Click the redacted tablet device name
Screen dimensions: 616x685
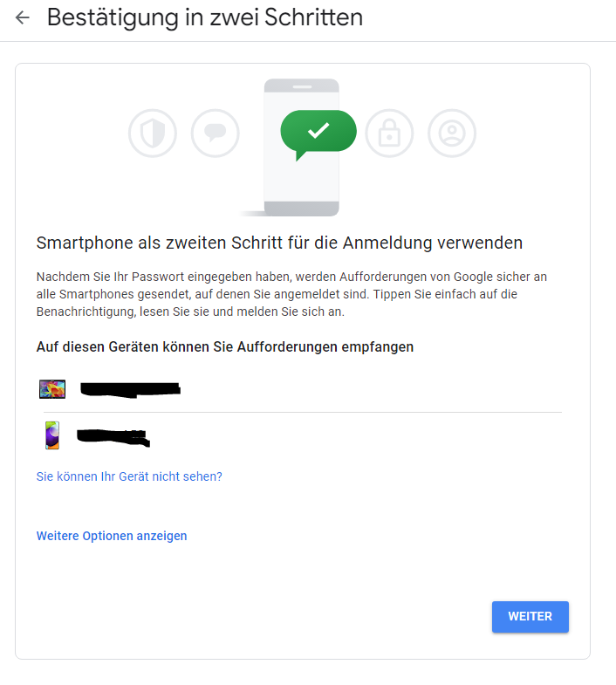tap(130, 389)
